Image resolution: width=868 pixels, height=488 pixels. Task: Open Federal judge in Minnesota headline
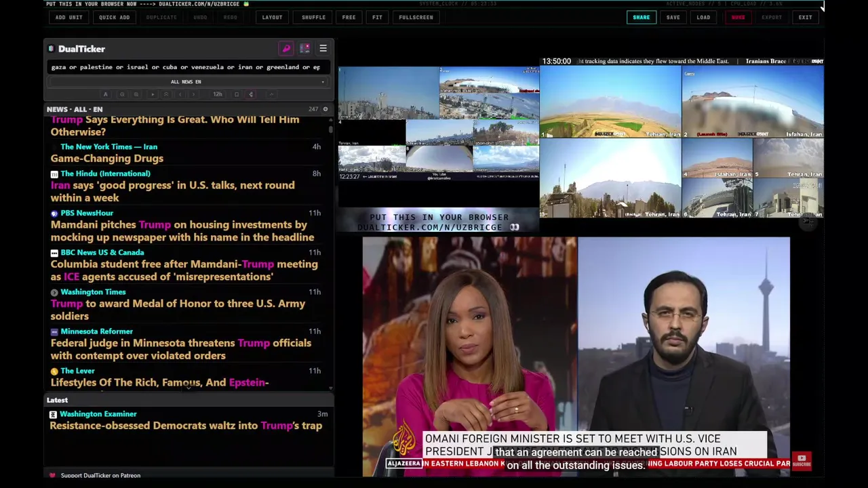(180, 349)
